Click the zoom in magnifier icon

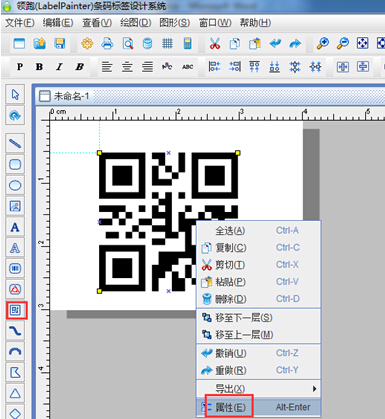(322, 44)
